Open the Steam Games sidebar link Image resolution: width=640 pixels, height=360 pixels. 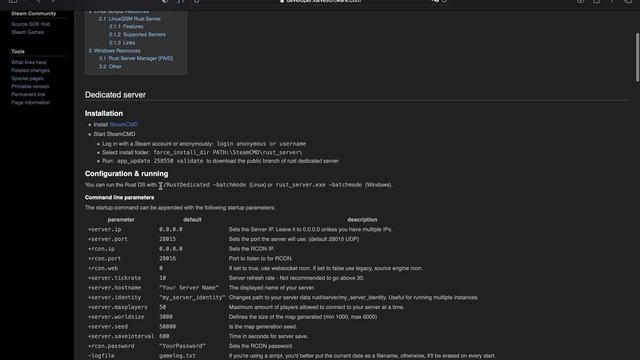click(x=27, y=32)
